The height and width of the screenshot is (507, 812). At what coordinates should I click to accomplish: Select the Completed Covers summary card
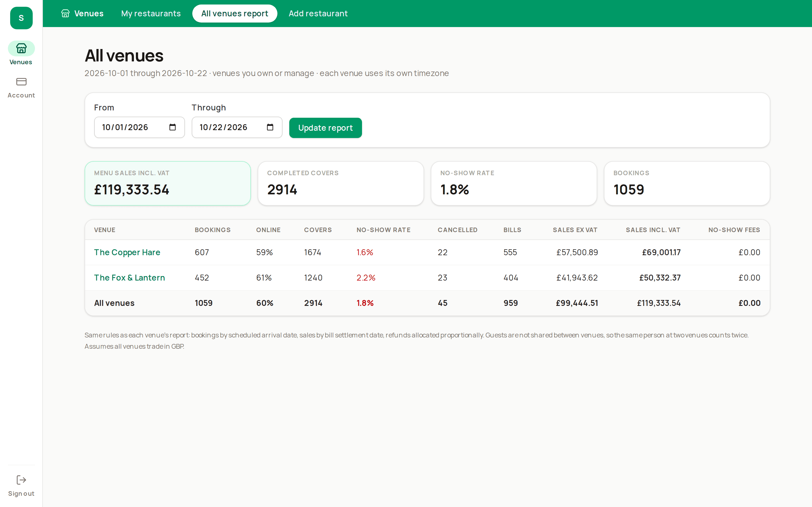pyautogui.click(x=341, y=183)
